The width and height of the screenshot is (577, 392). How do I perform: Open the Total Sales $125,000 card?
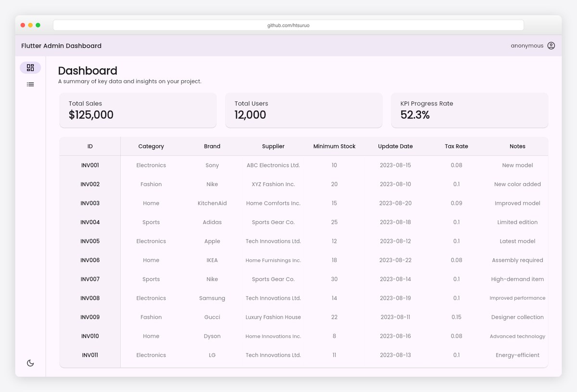[138, 110]
